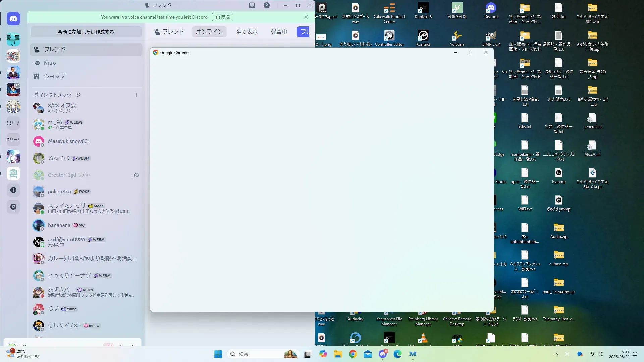Click the 再接続 reconnect button
Image resolution: width=644 pixels, height=362 pixels.
tap(223, 17)
